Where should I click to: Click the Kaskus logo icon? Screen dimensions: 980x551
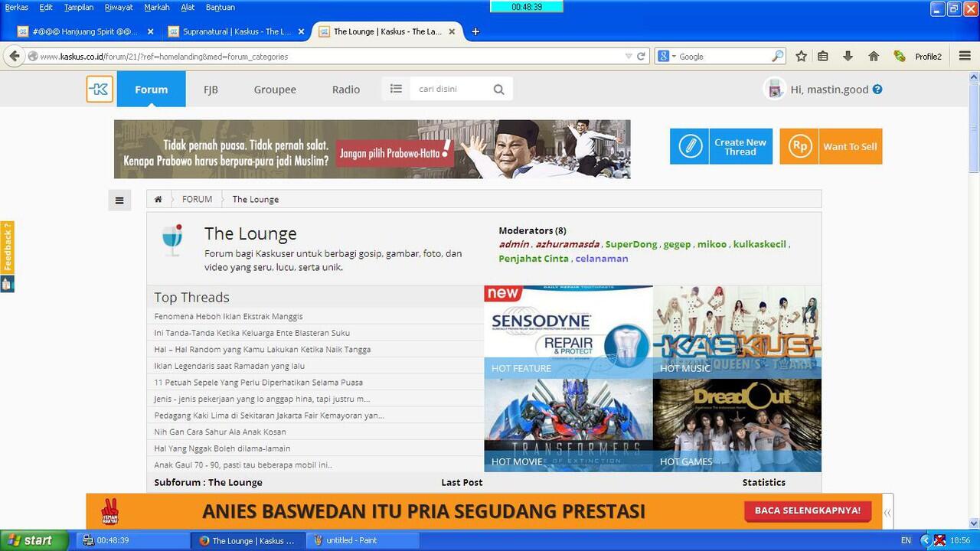(100, 89)
